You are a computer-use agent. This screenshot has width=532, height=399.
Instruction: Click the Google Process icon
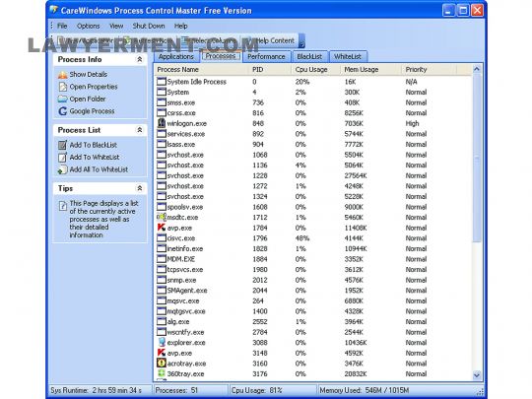pyautogui.click(x=63, y=111)
